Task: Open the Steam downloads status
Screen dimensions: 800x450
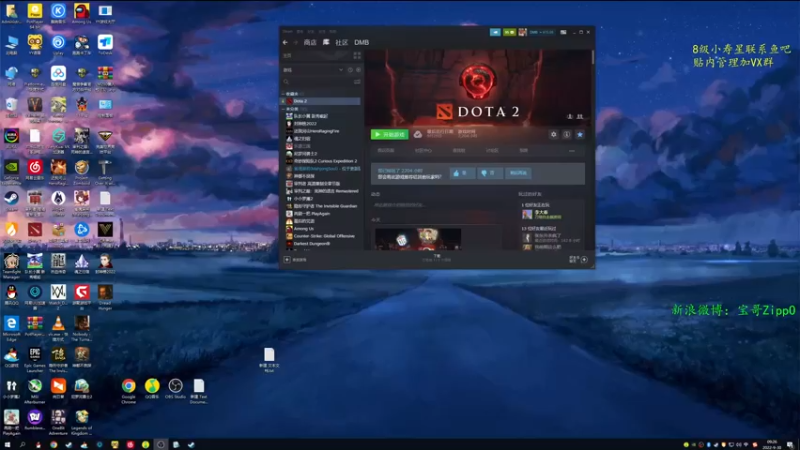Action: 437,258
